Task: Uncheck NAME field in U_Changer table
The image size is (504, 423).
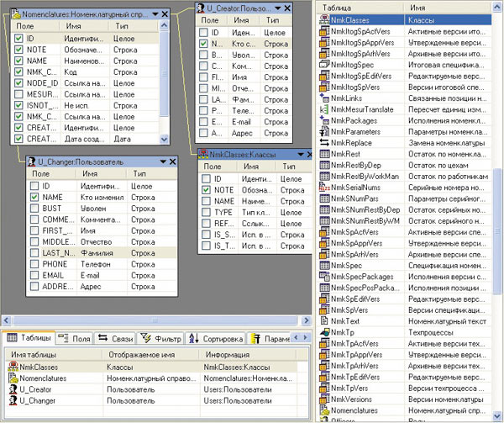Action: (x=35, y=197)
